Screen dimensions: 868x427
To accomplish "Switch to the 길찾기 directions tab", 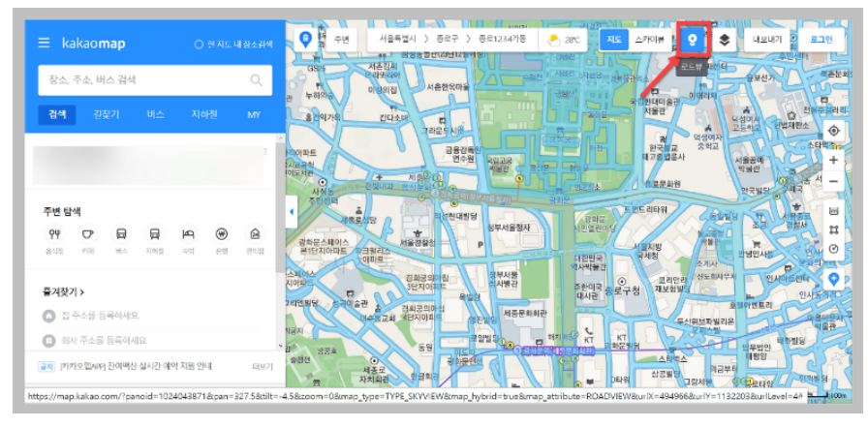I will (x=106, y=114).
